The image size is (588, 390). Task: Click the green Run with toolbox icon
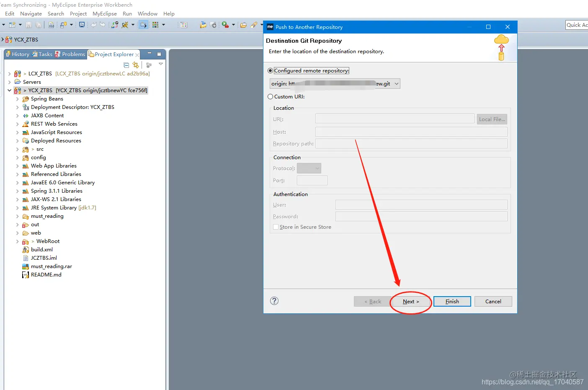point(225,25)
